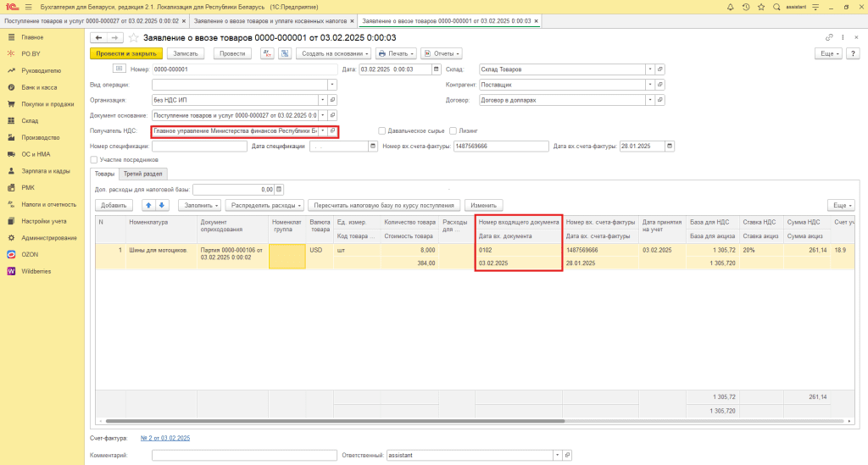Move table row up with arrow

[x=148, y=205]
